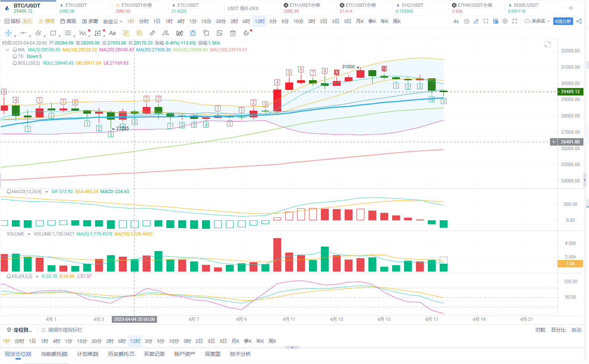Click the share icon
This screenshot has width=589, height=364.
coord(579,22)
